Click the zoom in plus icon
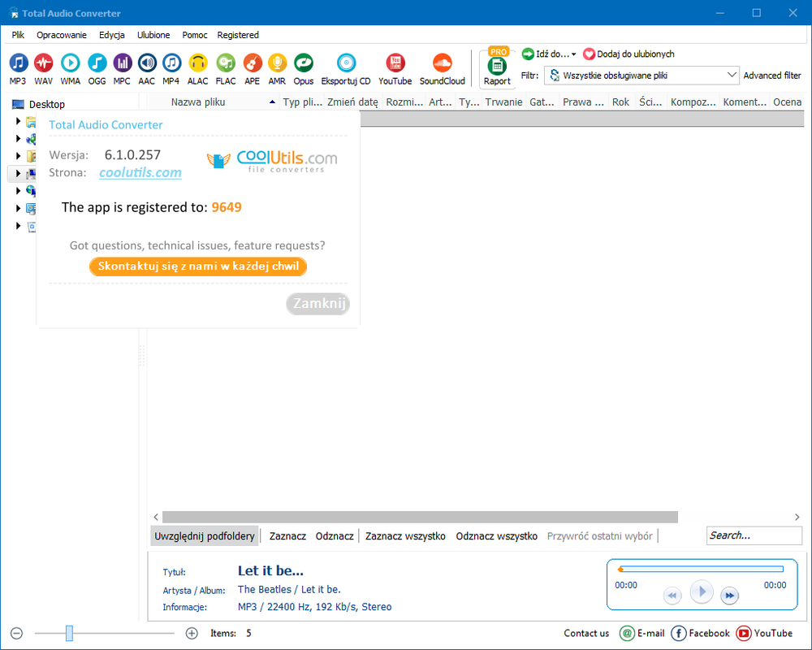Screen dimensions: 812x650 point(192,633)
